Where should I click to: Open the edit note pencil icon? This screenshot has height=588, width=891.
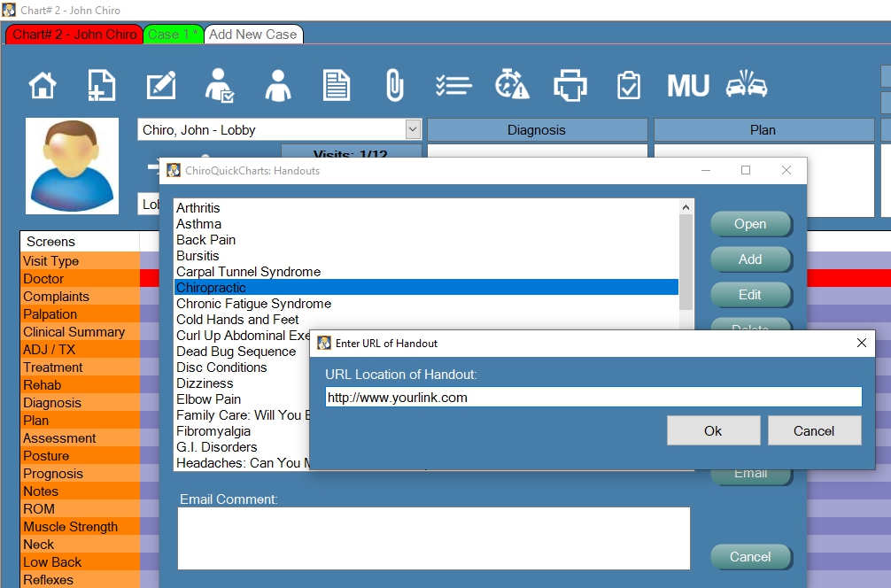[161, 86]
